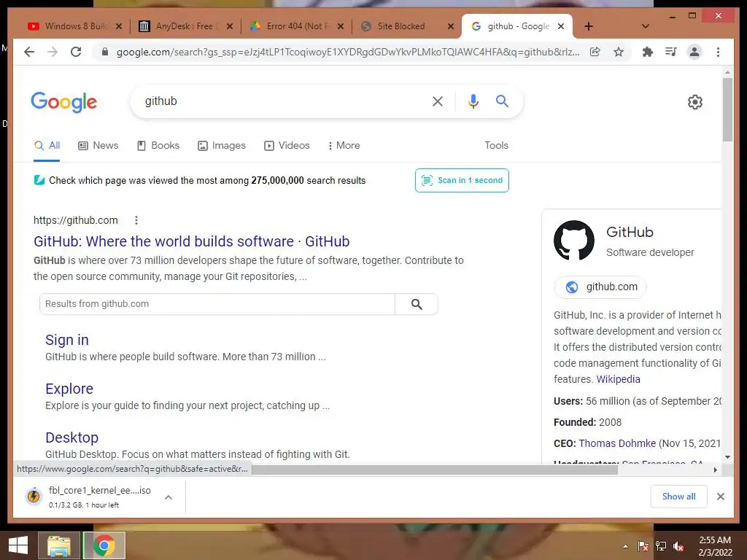Open the Windows Start button

18,545
